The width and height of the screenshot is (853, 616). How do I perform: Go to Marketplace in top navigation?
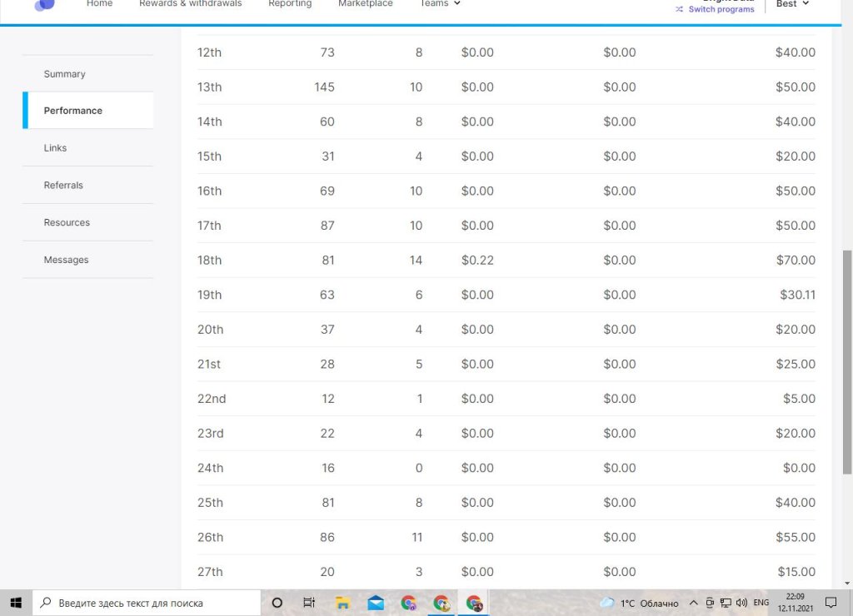tap(366, 4)
